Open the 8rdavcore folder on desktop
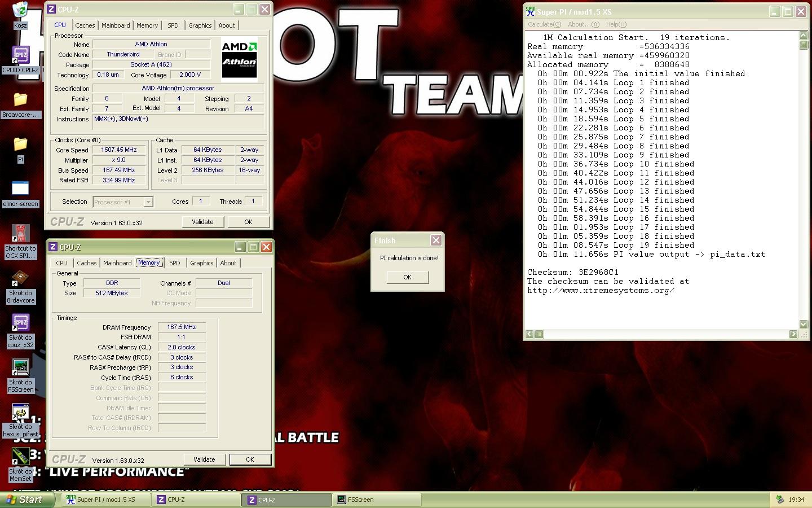812x508 pixels. [x=20, y=104]
